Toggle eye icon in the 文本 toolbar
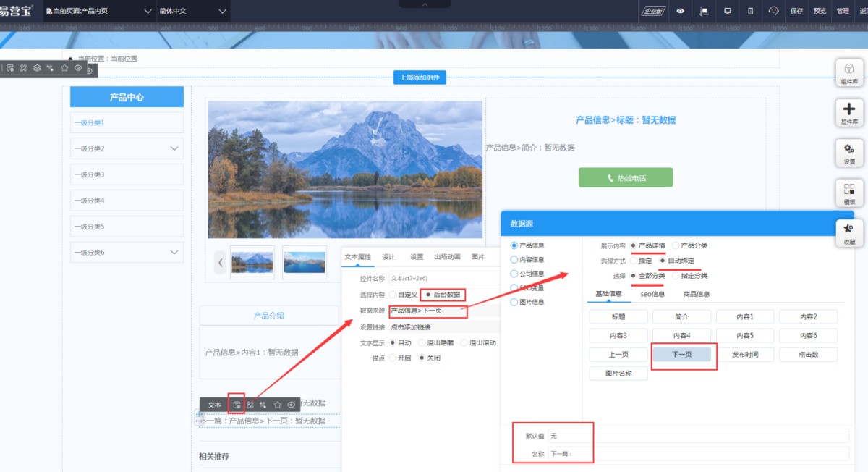The image size is (868, 472). click(291, 405)
